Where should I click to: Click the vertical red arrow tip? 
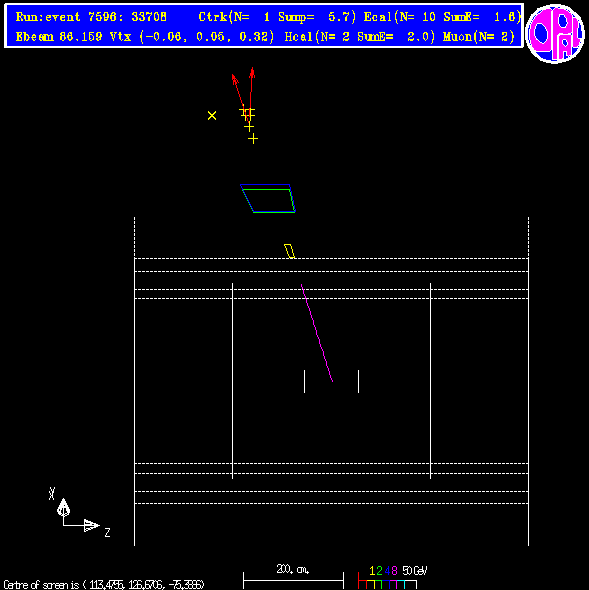[252, 71]
